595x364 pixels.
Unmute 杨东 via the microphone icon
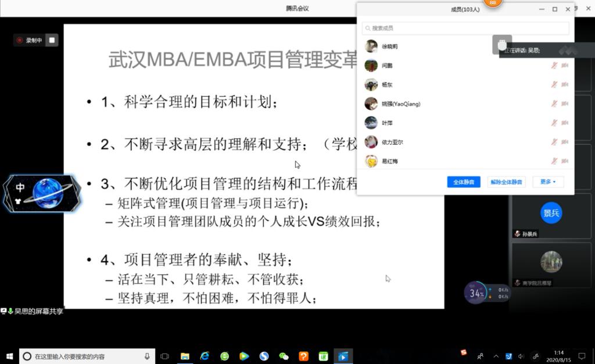[554, 85]
